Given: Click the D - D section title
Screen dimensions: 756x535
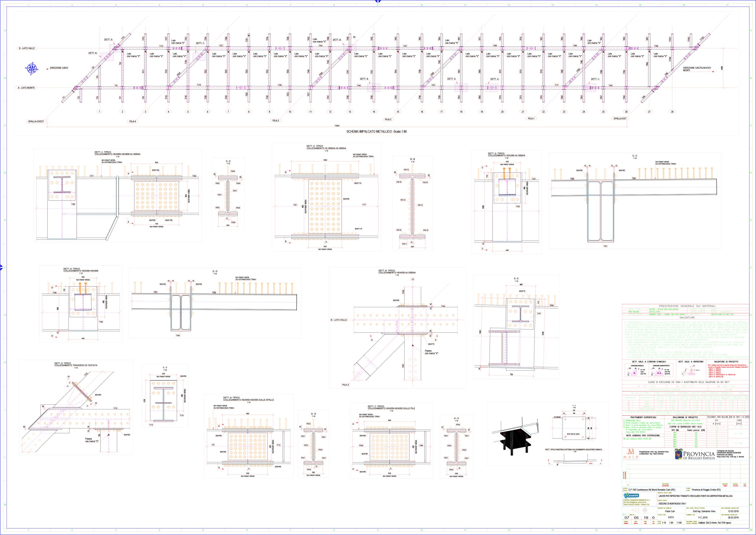Looking at the screenshot, I should click(215, 271).
